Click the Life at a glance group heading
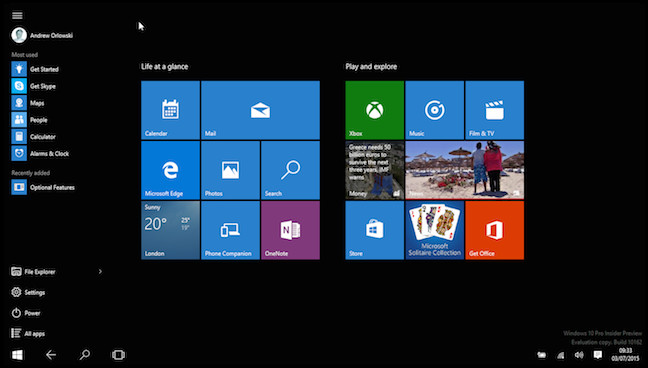Image resolution: width=648 pixels, height=368 pixels. (x=164, y=67)
